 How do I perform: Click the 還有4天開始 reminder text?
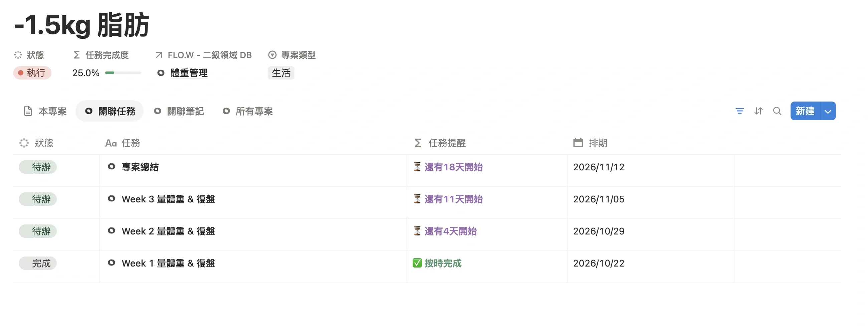click(x=450, y=231)
